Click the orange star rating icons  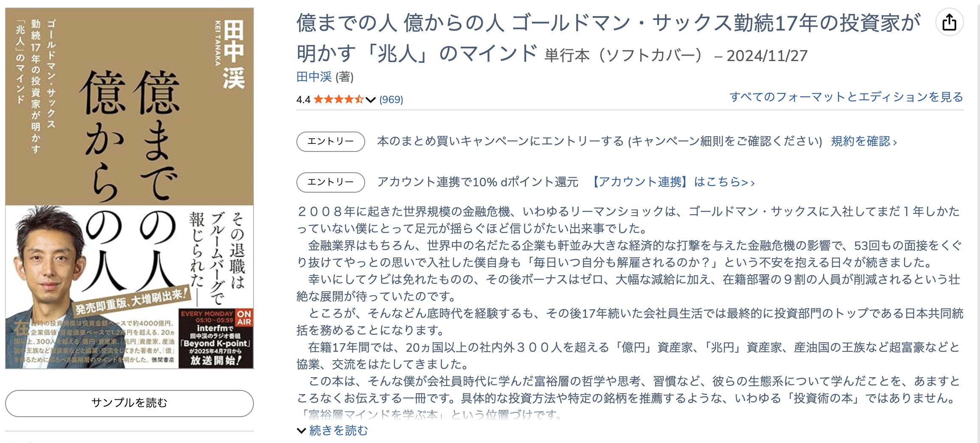[338, 99]
